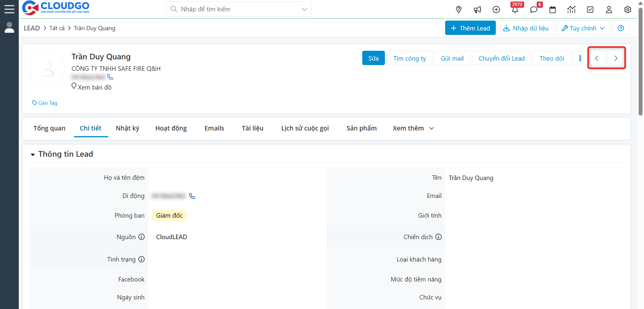Viewport: 644px width, 309px height.
Task: Expand the Xem thêm tab dropdown
Action: pyautogui.click(x=413, y=128)
